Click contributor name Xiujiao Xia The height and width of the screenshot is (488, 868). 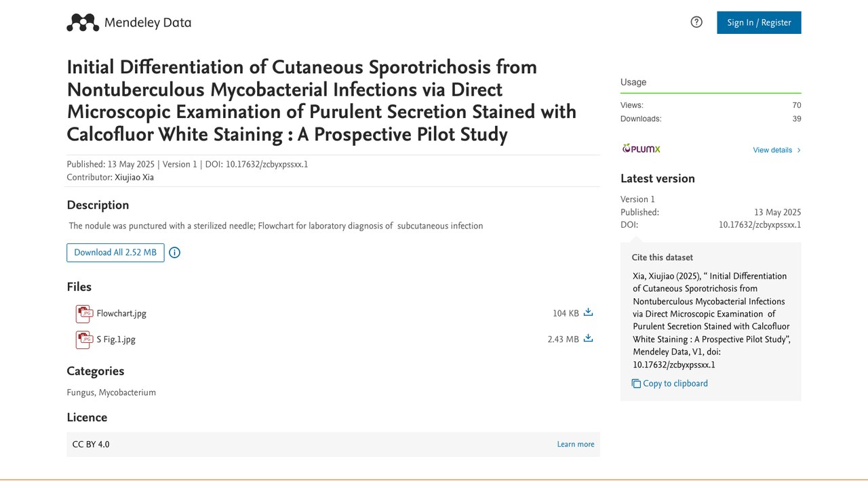click(134, 178)
